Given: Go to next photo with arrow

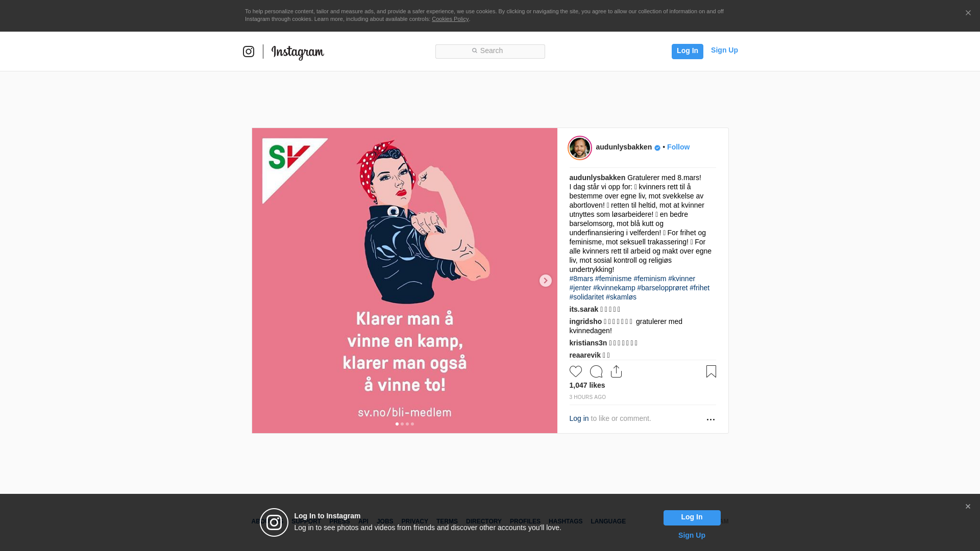Looking at the screenshot, I should [545, 281].
